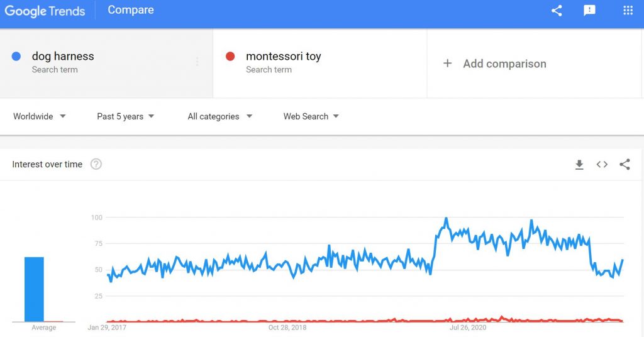Click the blue dog harness color dot

pos(16,56)
